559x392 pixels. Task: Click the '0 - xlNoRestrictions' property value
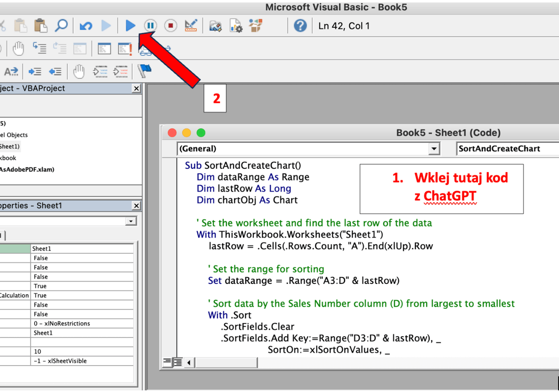(x=82, y=324)
